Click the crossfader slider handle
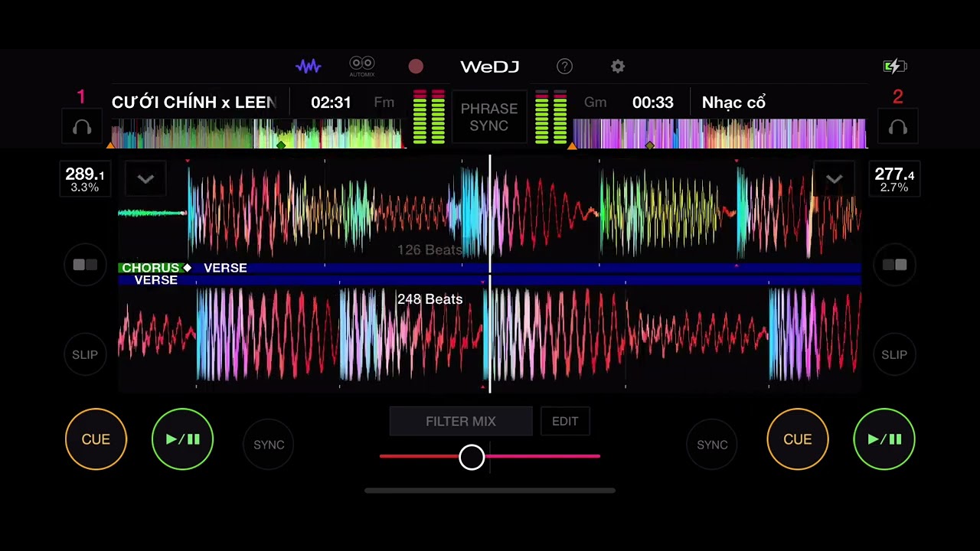This screenshot has width=980, height=551. [472, 458]
